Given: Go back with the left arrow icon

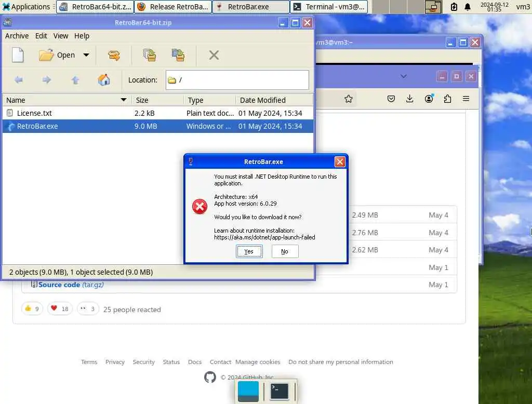Looking at the screenshot, I should click(x=19, y=80).
